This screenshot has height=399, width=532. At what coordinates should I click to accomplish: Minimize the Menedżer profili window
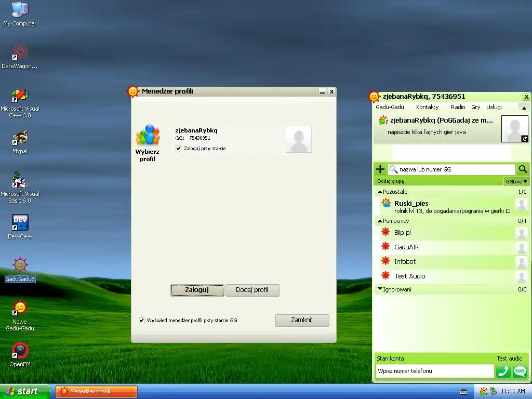coord(322,91)
